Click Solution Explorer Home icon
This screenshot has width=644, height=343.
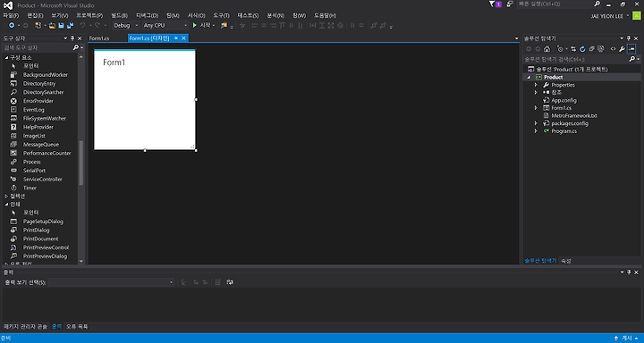[x=547, y=49]
